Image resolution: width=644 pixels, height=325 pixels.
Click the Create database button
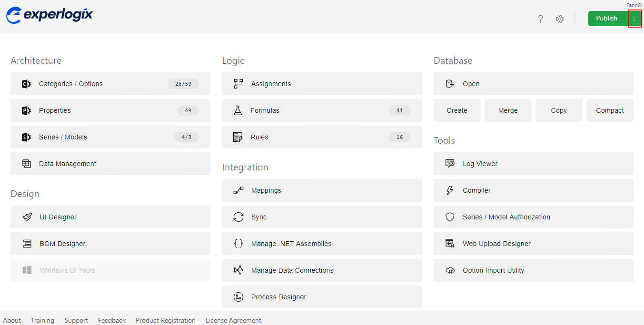457,110
